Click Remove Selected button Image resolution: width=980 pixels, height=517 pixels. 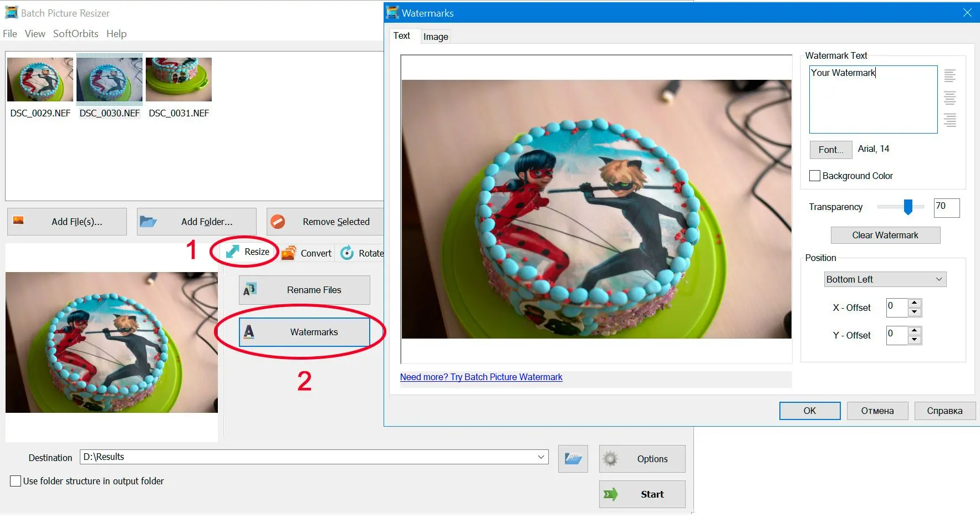tap(325, 222)
